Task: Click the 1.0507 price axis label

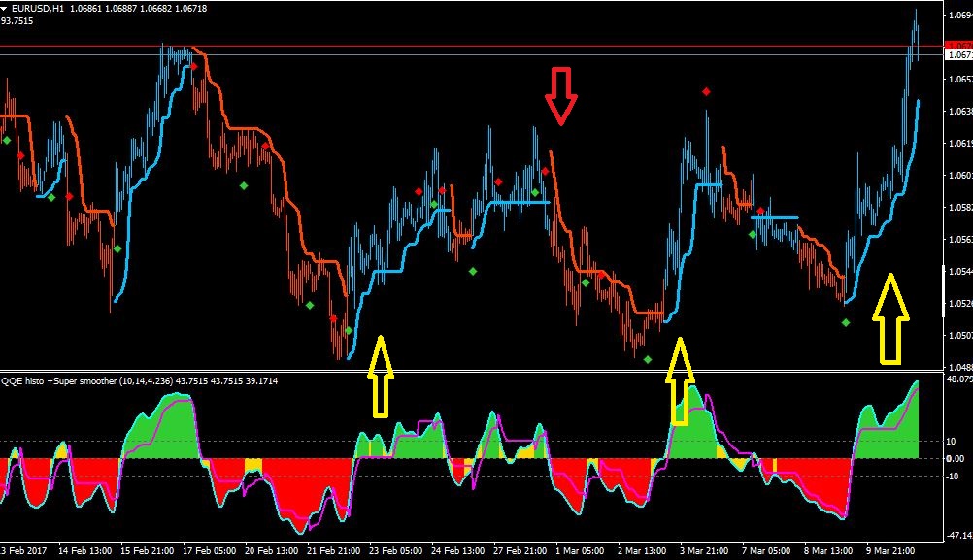Action: (x=960, y=336)
